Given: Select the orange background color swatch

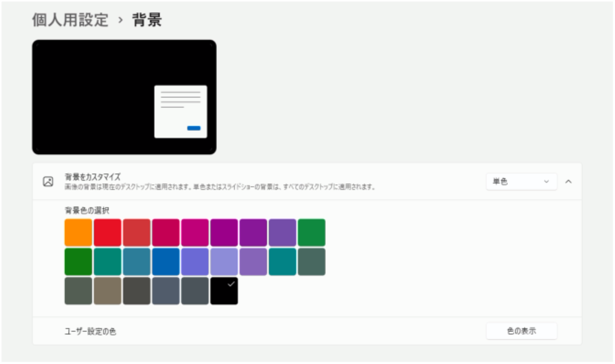Looking at the screenshot, I should (78, 232).
